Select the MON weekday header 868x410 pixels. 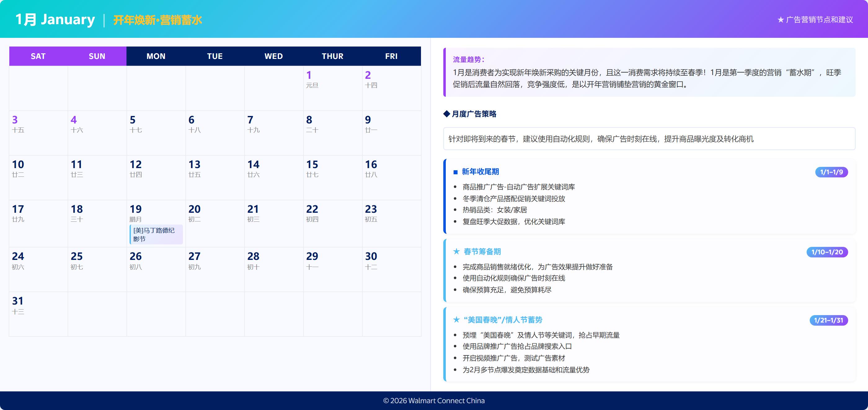coord(156,56)
